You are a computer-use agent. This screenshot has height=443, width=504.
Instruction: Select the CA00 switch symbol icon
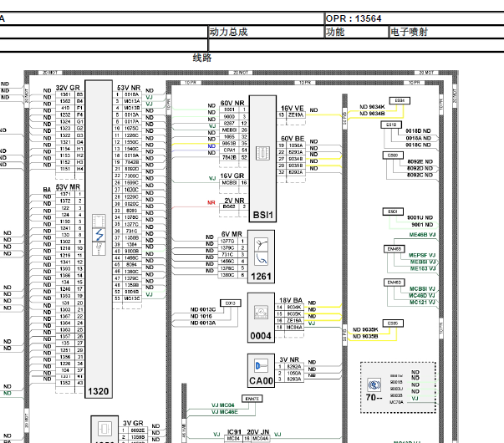click(262, 365)
